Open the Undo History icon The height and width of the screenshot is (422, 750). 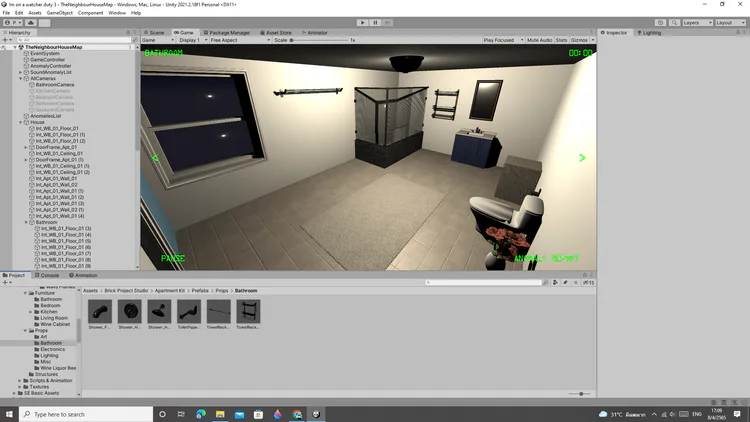[660, 22]
